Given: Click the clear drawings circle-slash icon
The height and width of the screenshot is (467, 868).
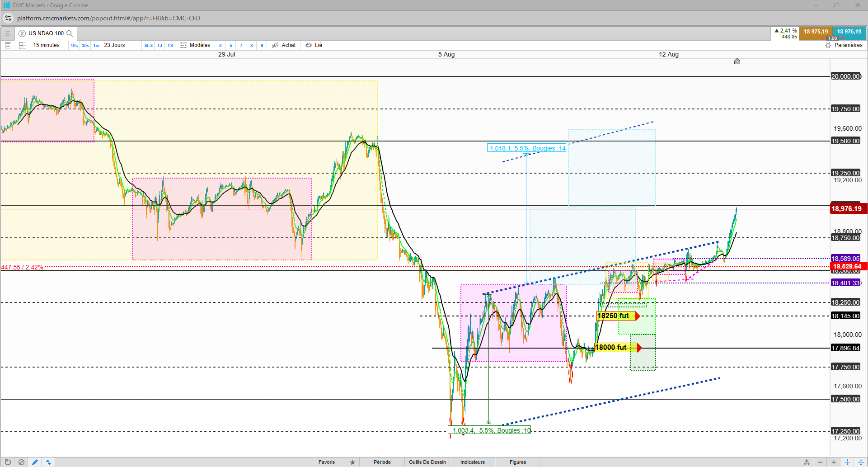Looking at the screenshot, I should click(x=21, y=462).
